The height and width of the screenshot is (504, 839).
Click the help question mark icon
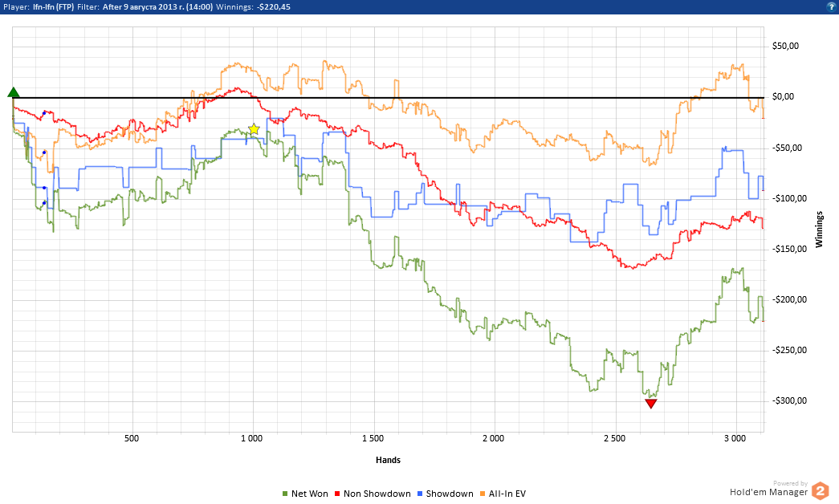pyautogui.click(x=832, y=7)
